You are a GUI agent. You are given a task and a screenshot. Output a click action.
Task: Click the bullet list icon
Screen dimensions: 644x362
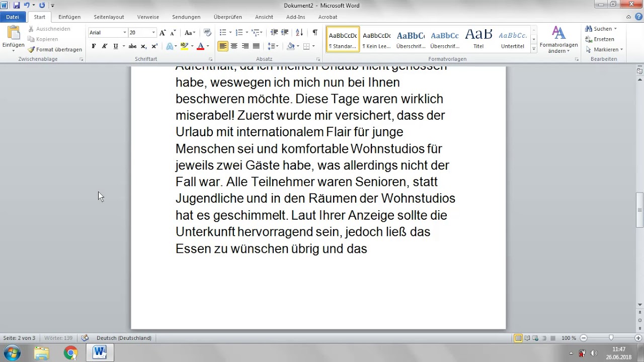[x=223, y=33]
